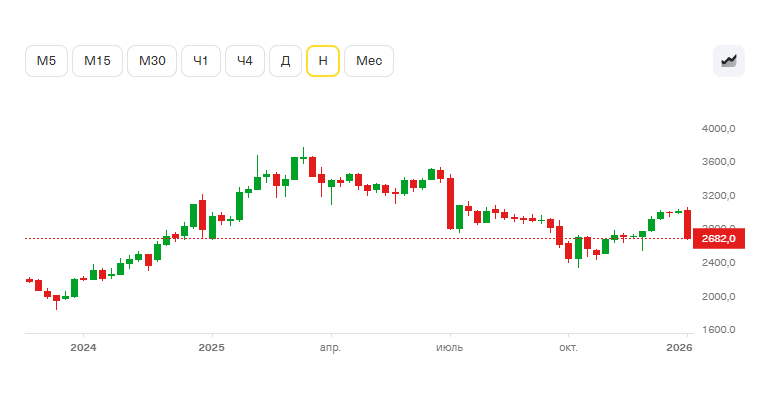Click the active weekly Н timeframe

coord(322,61)
